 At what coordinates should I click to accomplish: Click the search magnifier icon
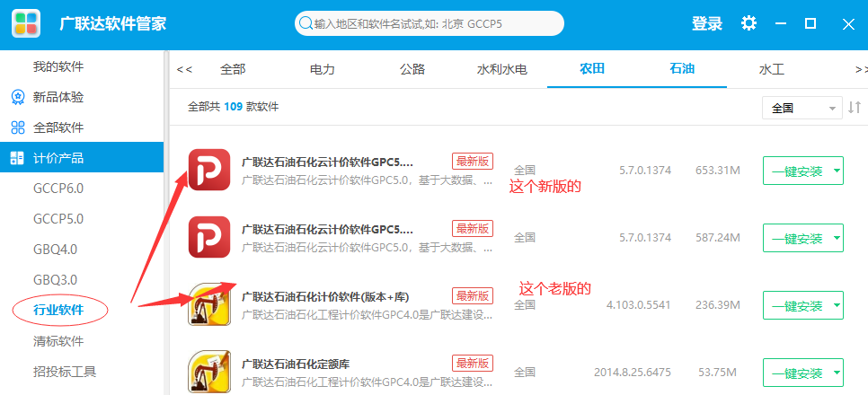pyautogui.click(x=306, y=23)
